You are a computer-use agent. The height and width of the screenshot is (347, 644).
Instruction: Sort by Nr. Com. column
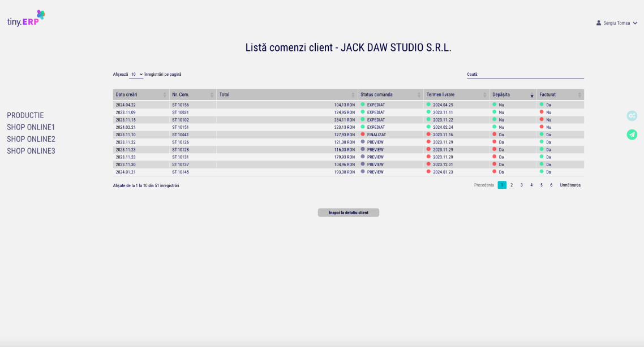pyautogui.click(x=192, y=95)
